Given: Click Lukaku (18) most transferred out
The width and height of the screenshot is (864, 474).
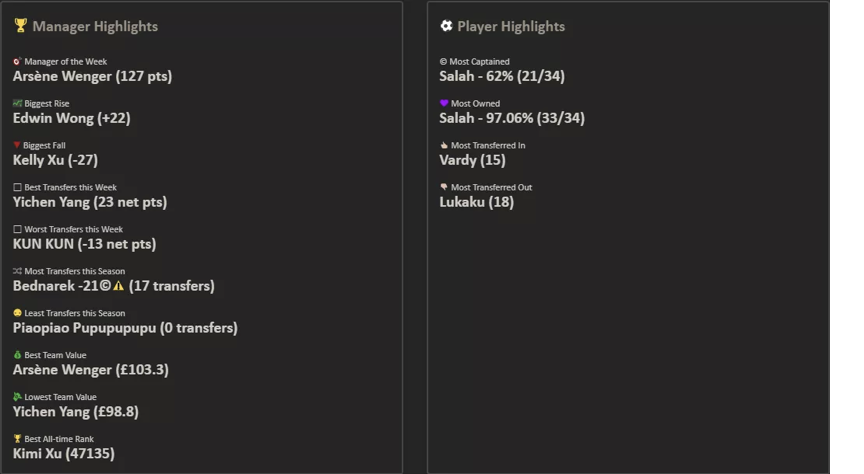Looking at the screenshot, I should pos(476,202).
